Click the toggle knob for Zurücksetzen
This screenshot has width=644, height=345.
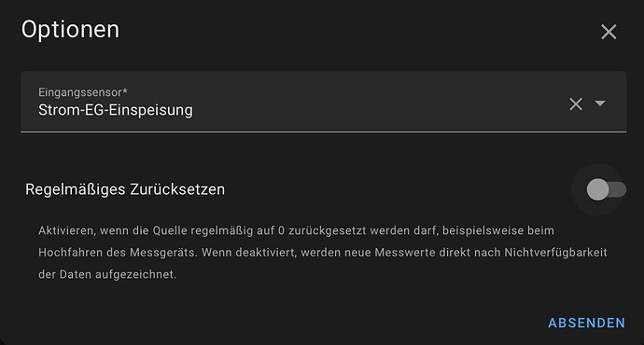pos(597,189)
